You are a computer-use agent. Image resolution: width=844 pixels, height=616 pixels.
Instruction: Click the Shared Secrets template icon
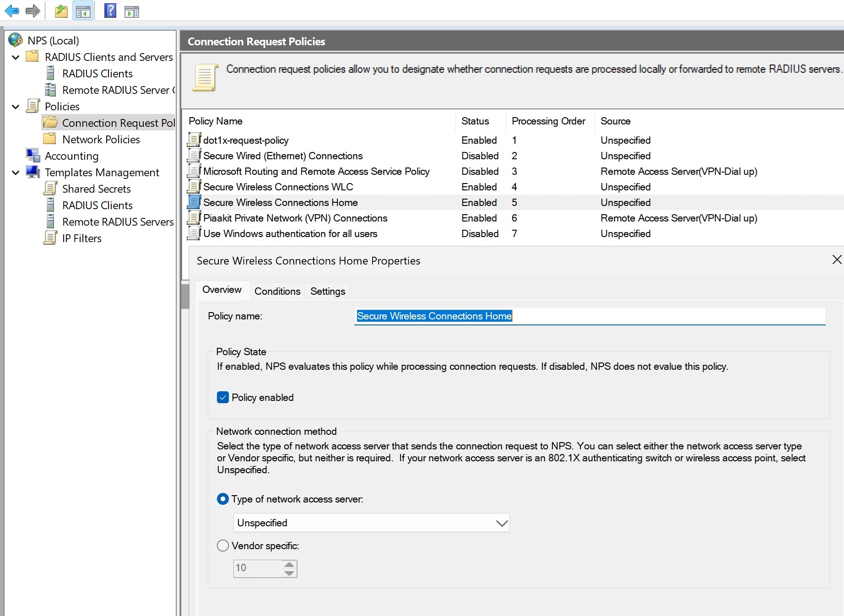[x=50, y=189]
